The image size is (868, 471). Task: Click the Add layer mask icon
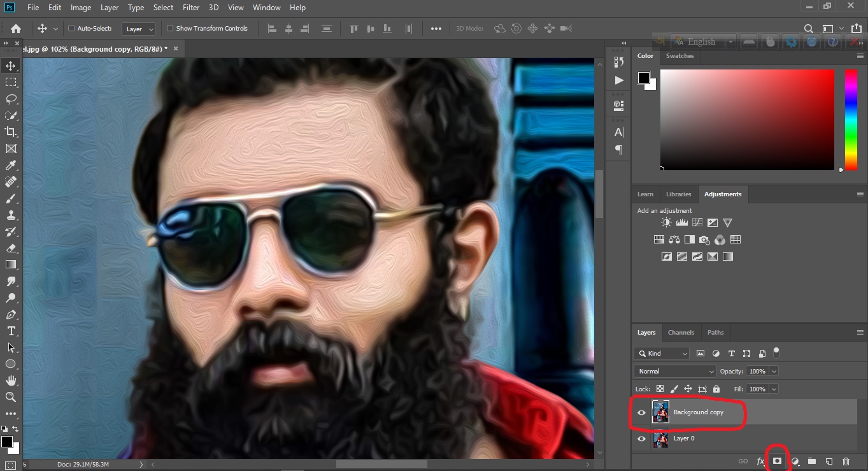click(x=777, y=461)
